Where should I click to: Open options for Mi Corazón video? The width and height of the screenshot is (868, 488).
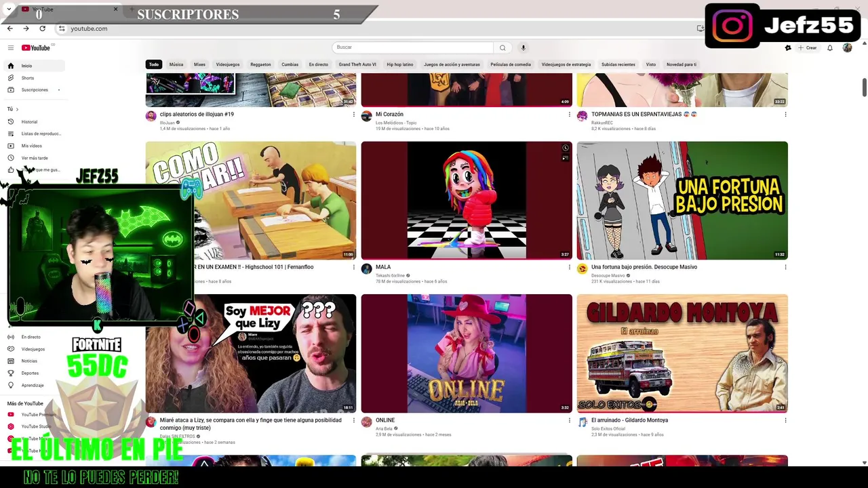pos(569,115)
